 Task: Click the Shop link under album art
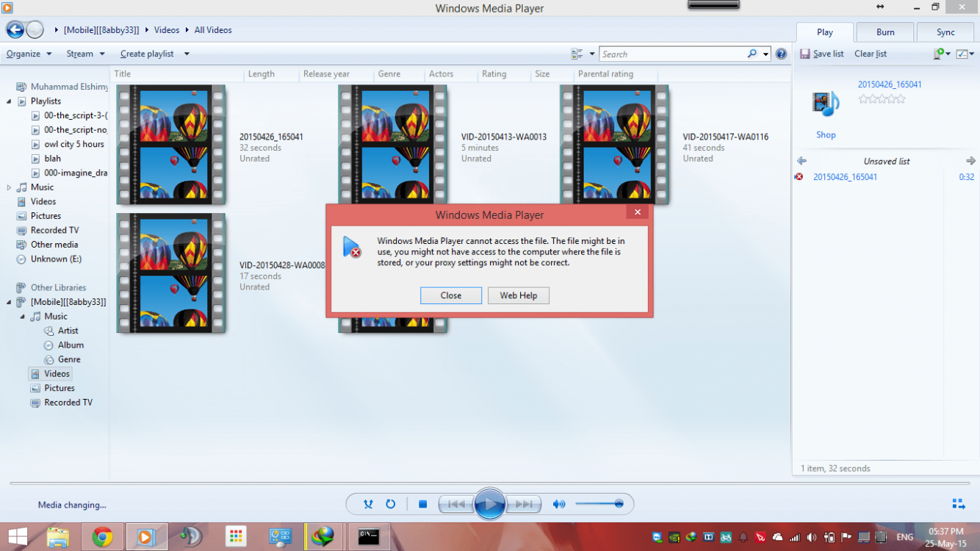click(826, 135)
